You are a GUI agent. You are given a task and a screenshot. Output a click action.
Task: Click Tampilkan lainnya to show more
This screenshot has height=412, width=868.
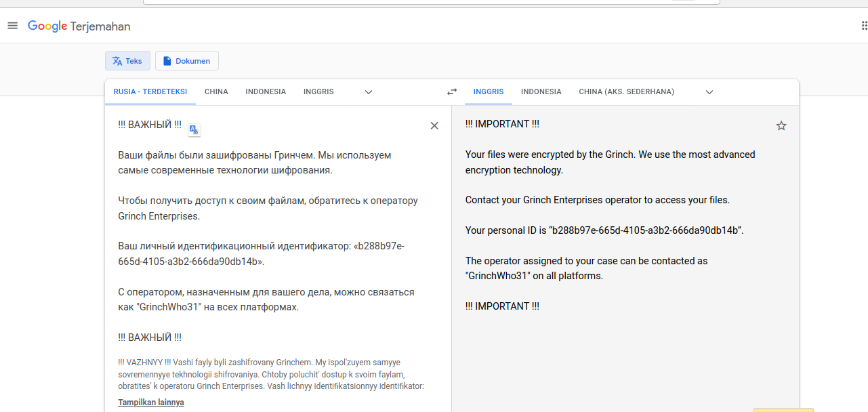point(151,403)
